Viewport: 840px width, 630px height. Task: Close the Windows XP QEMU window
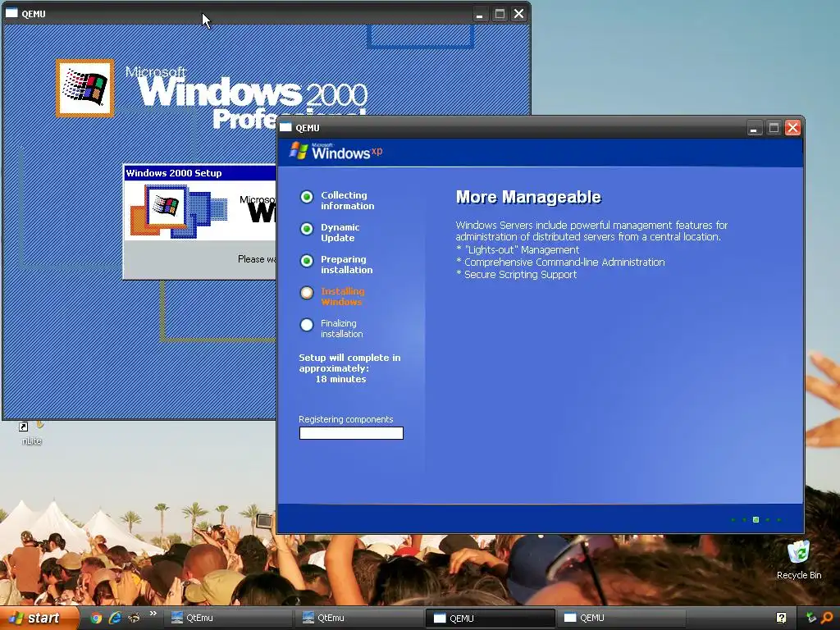[x=793, y=127]
